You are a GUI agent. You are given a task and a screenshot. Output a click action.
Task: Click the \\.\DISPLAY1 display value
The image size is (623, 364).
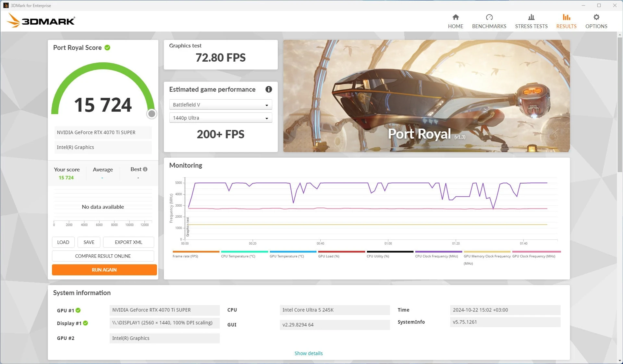[165, 323]
